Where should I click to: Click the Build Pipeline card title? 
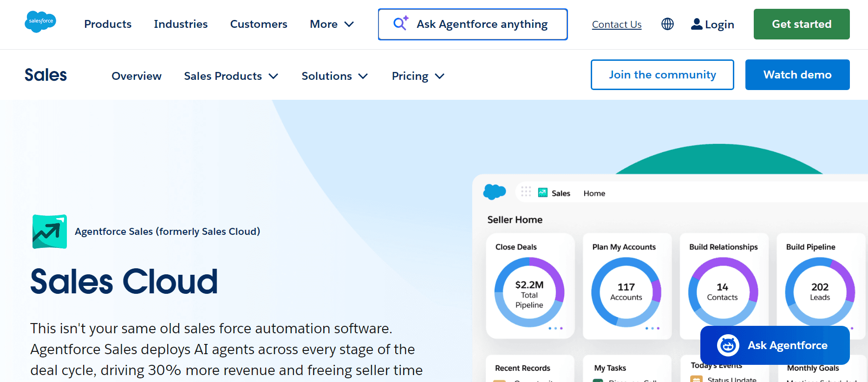coord(810,247)
